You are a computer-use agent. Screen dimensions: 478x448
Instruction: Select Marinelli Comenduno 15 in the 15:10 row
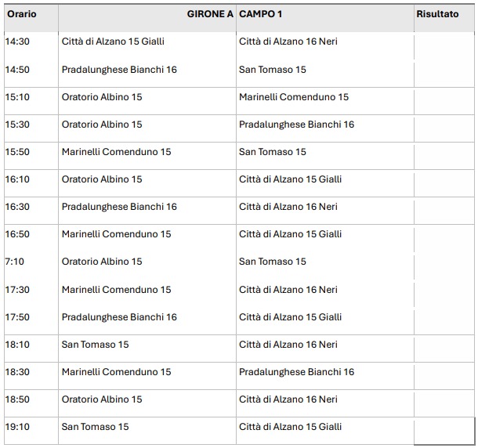tap(294, 97)
